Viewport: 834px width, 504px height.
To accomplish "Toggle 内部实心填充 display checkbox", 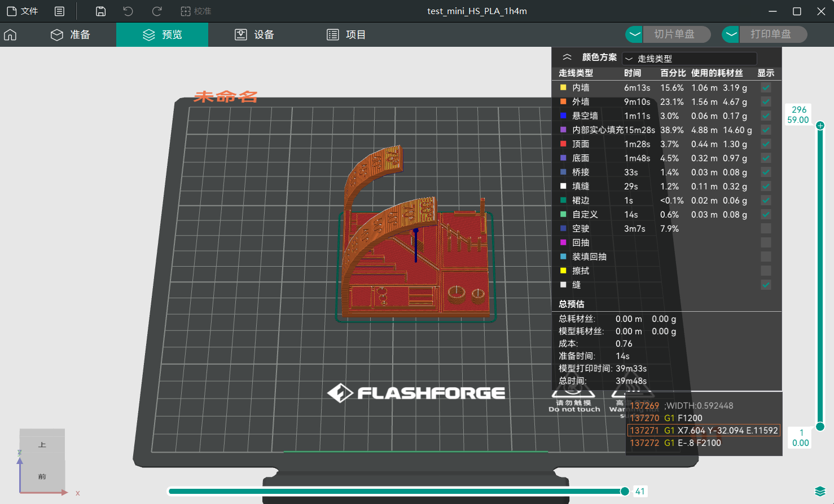I will (766, 130).
